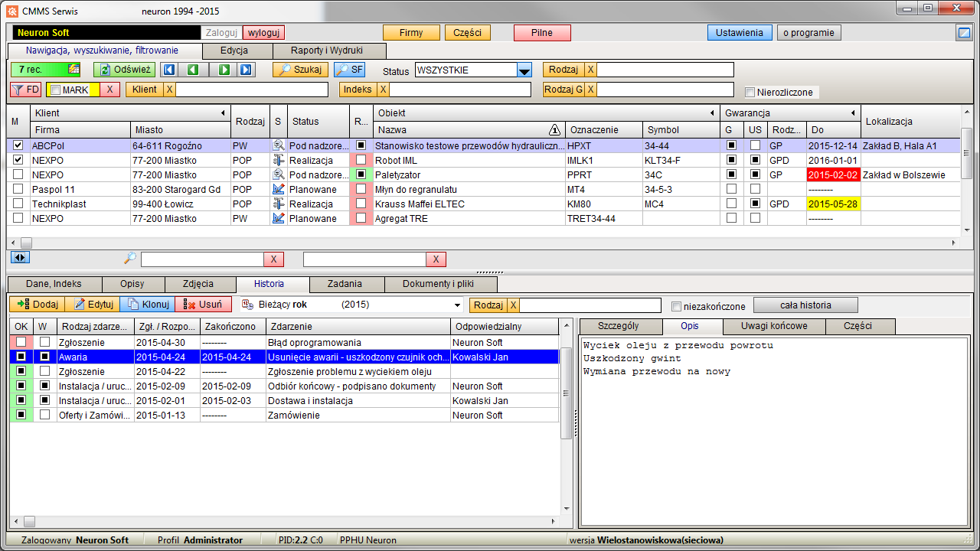The width and height of the screenshot is (980, 551).
Task: Click the Dodaj button in history panel
Action: (x=37, y=305)
